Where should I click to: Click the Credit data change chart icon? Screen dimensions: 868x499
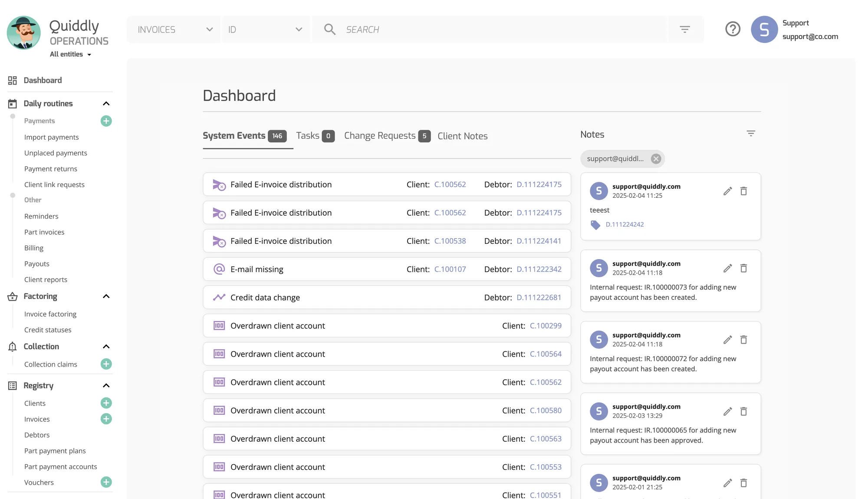coord(219,297)
